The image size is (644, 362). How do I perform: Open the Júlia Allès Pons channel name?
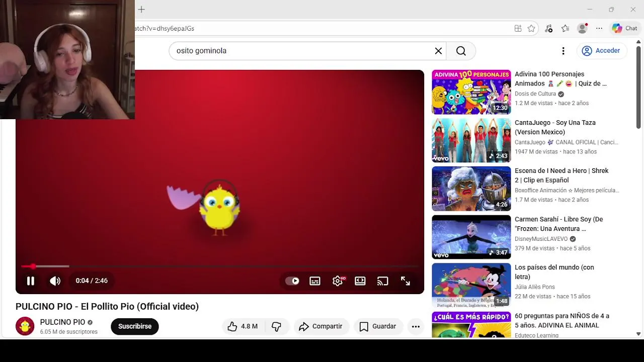point(535,287)
